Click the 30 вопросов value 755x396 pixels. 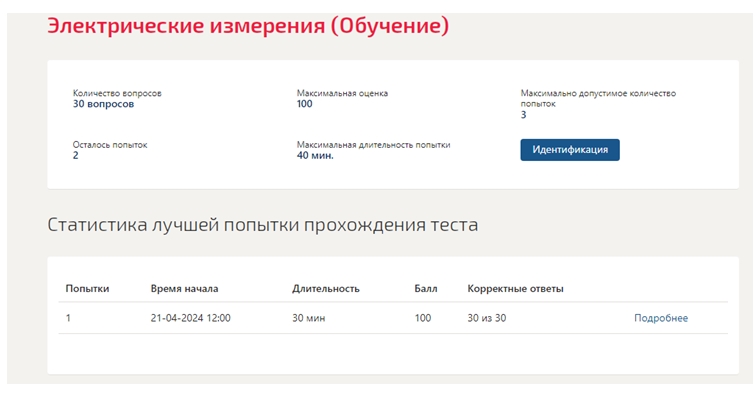click(104, 104)
